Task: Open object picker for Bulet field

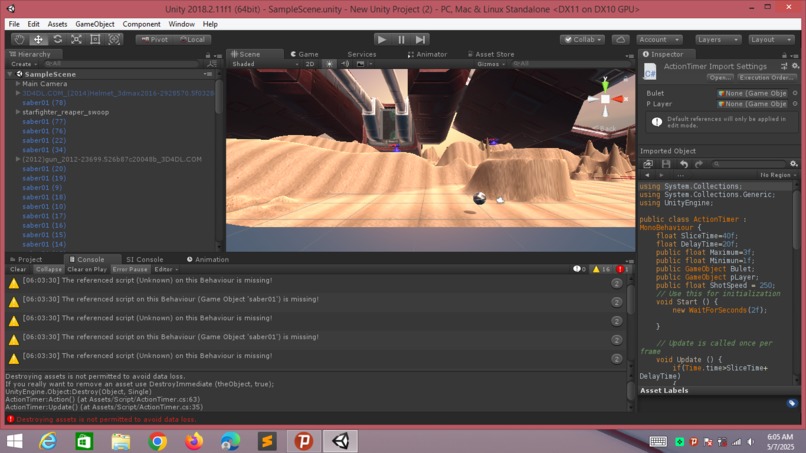Action: tap(795, 93)
